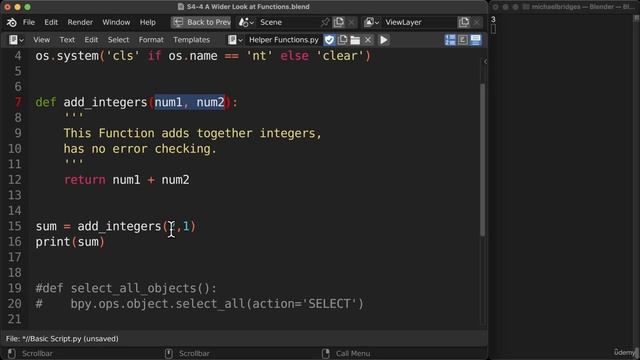Click line number 15 in the gutter
Image resolution: width=640 pixels, height=360 pixels.
tap(15, 227)
